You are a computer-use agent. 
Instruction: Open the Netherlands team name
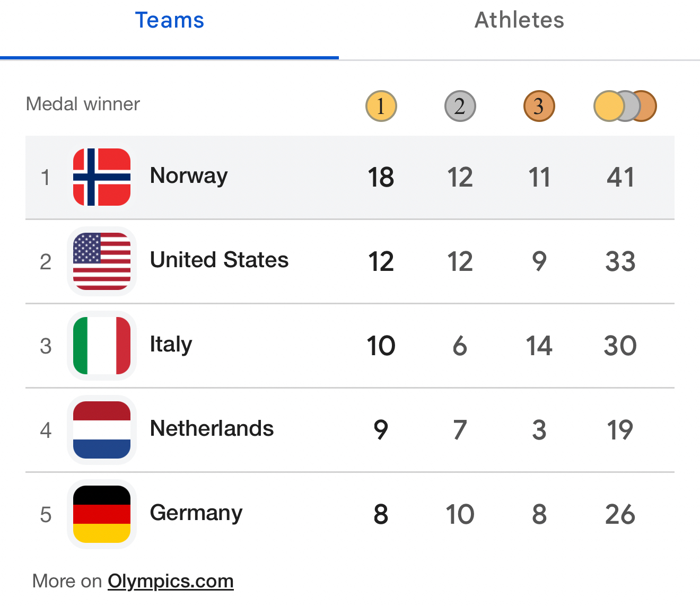212,429
